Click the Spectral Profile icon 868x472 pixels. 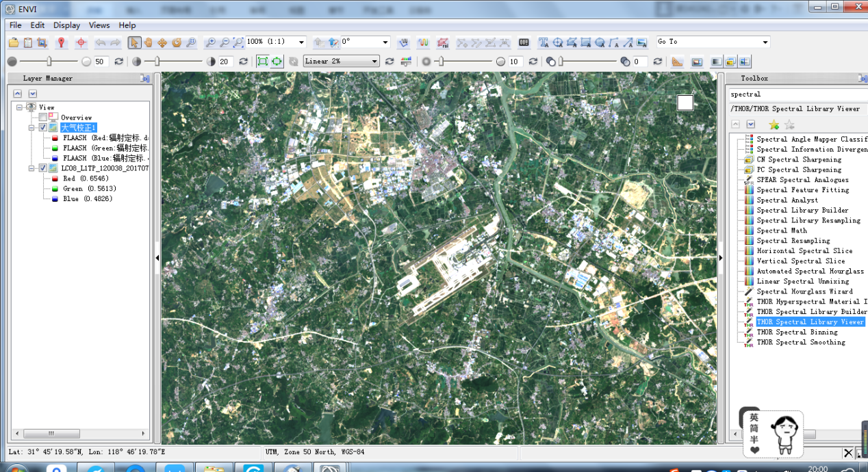423,42
